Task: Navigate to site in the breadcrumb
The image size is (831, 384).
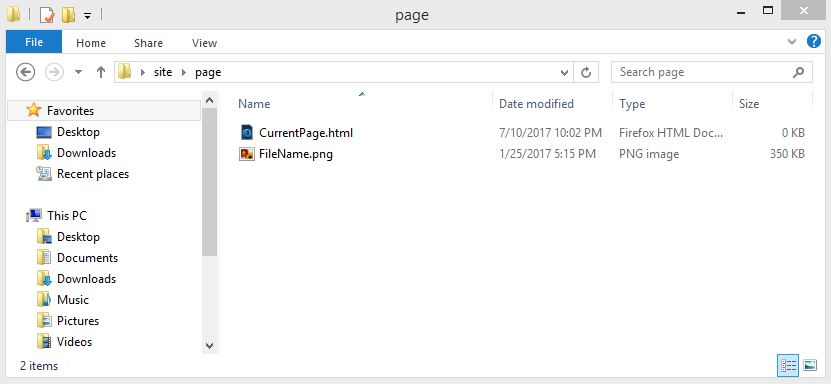Action: (163, 72)
